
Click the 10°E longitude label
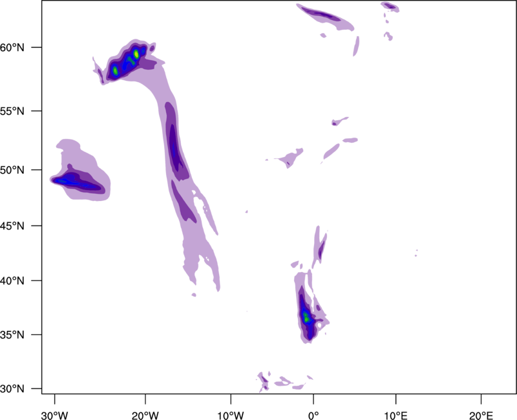(x=396, y=415)
